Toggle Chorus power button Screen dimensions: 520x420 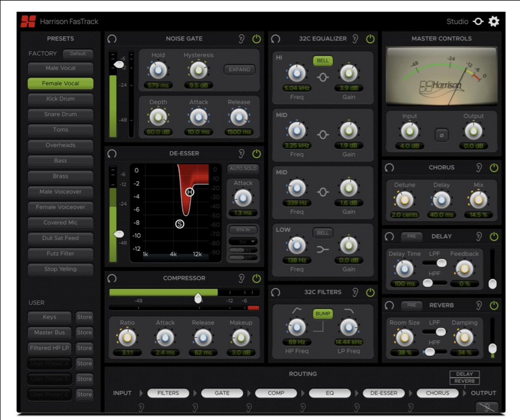coord(494,167)
